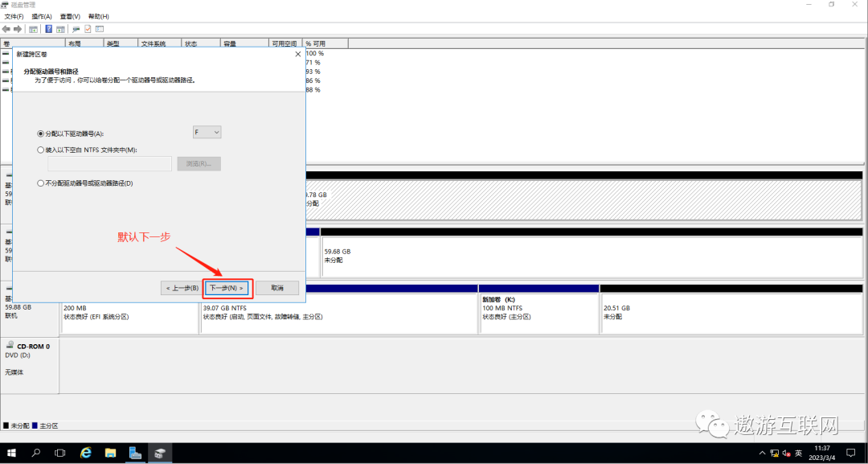Click the 93 % value in list
Viewport: 868px width, 464px height.
coord(313,72)
